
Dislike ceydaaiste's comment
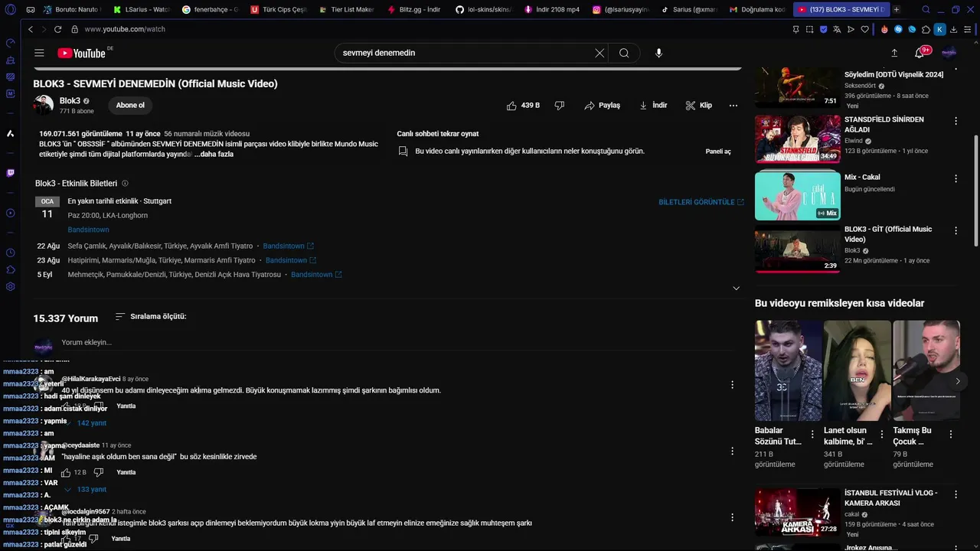tap(98, 473)
